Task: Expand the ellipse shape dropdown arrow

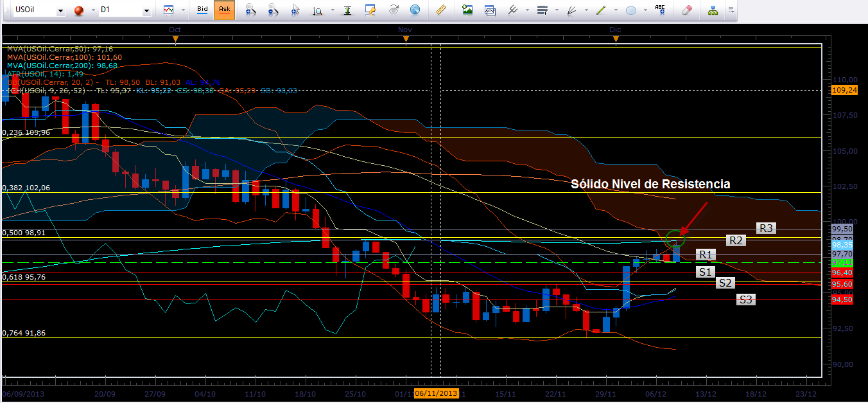Action: 645,11
